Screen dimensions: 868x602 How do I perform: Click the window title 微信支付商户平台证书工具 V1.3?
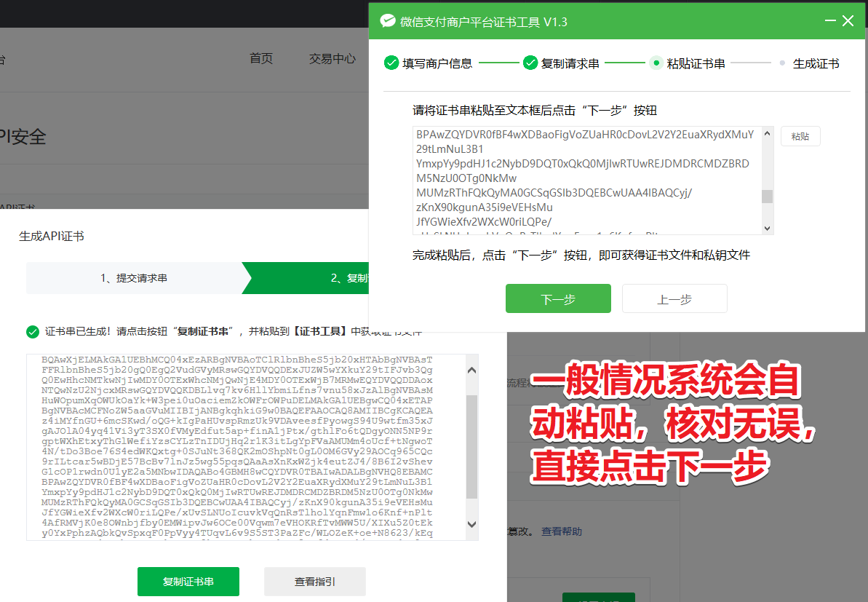coord(484,22)
